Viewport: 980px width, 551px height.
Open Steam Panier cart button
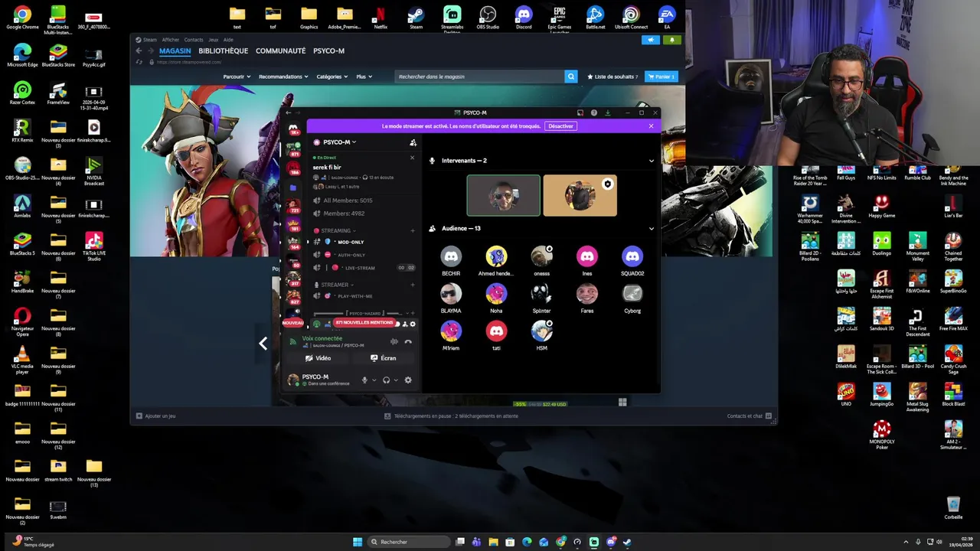(x=661, y=77)
